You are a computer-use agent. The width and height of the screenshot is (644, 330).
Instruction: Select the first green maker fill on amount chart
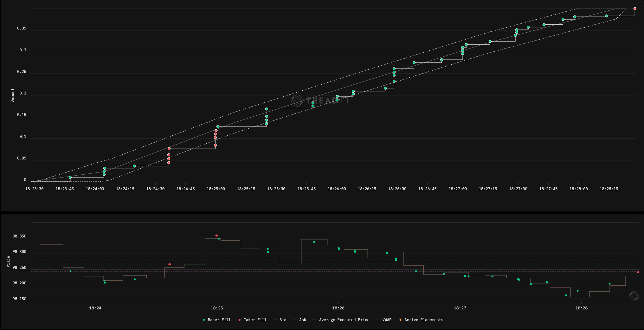[x=70, y=178]
